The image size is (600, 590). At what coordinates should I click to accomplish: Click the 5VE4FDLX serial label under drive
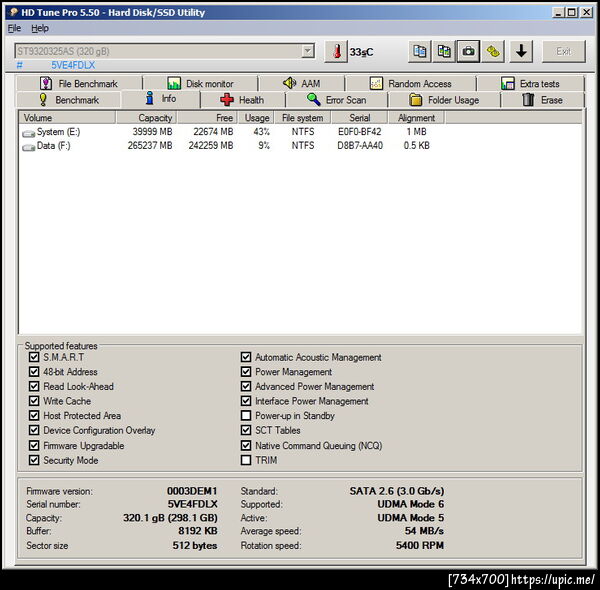point(73,65)
